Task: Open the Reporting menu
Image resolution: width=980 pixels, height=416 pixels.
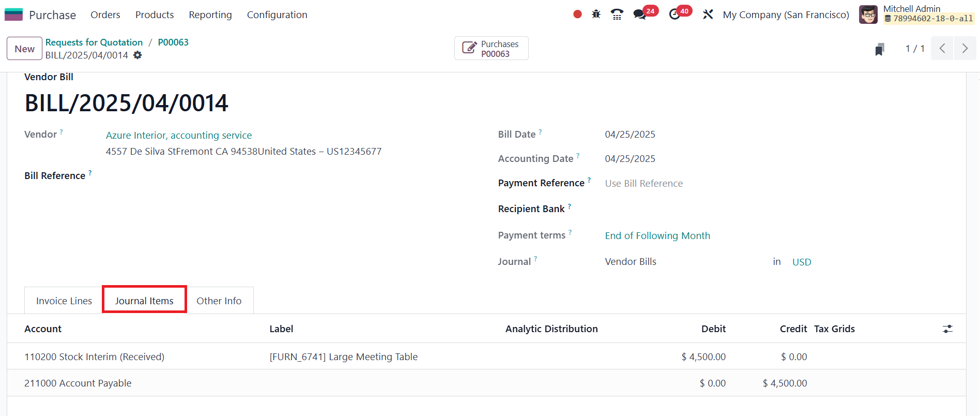Action: 210,15
